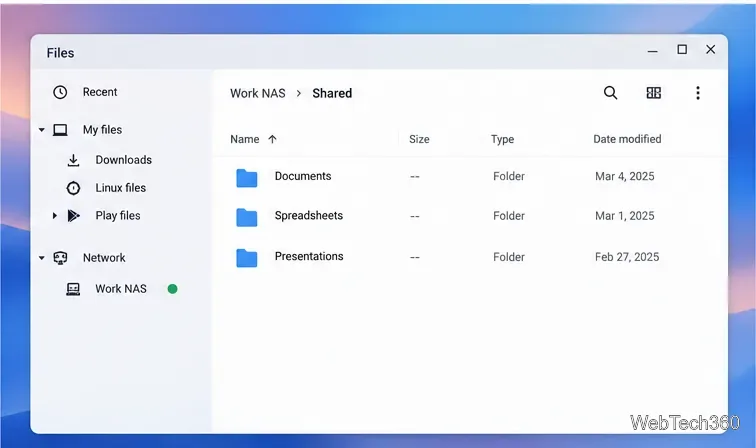756x448 pixels.
Task: Click the Folder type cell for Spreadsheets
Action: (x=509, y=216)
